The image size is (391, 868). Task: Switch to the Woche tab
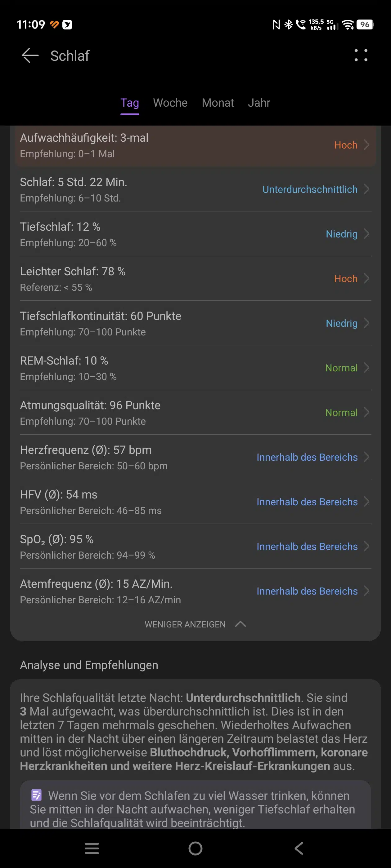pos(170,103)
